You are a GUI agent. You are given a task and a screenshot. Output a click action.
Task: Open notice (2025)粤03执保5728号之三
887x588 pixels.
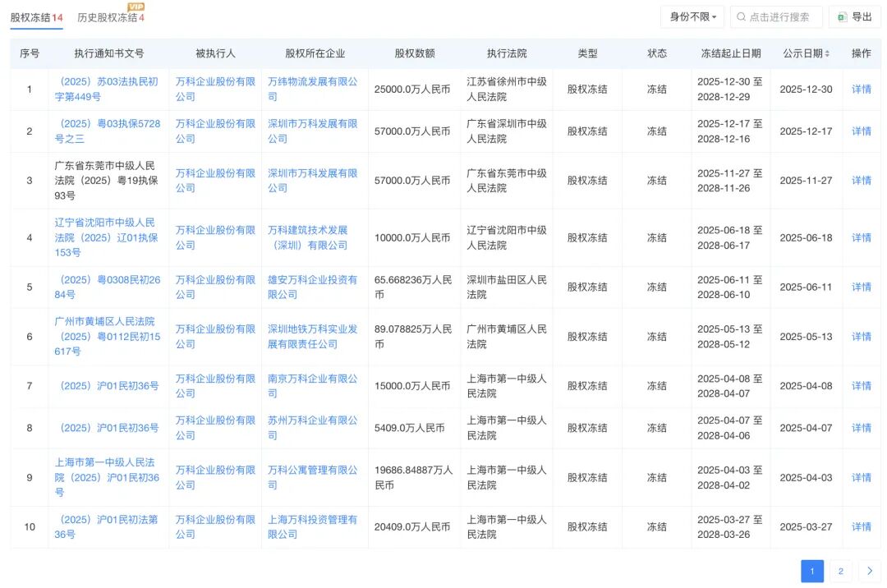pyautogui.click(x=108, y=131)
